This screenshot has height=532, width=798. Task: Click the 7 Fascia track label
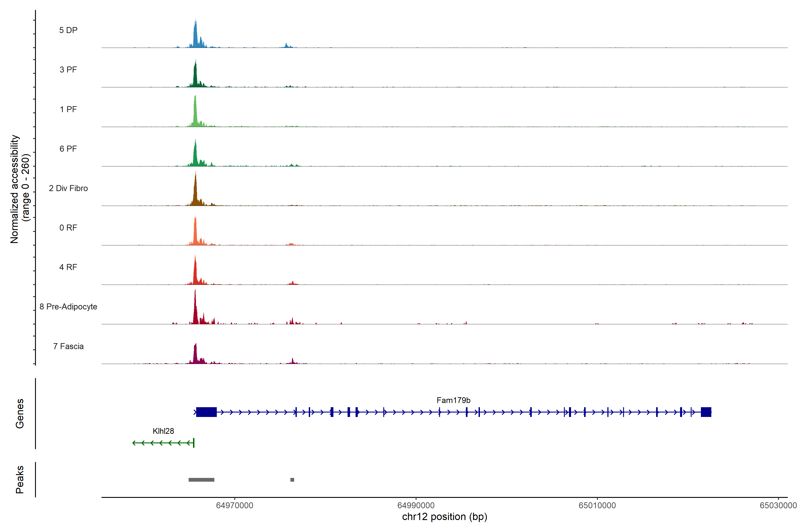coord(68,346)
